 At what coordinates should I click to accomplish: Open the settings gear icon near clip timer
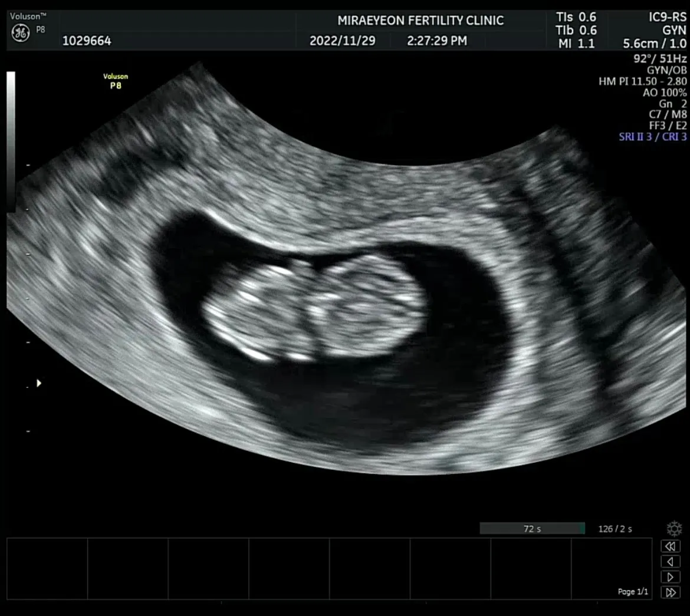pos(674,528)
